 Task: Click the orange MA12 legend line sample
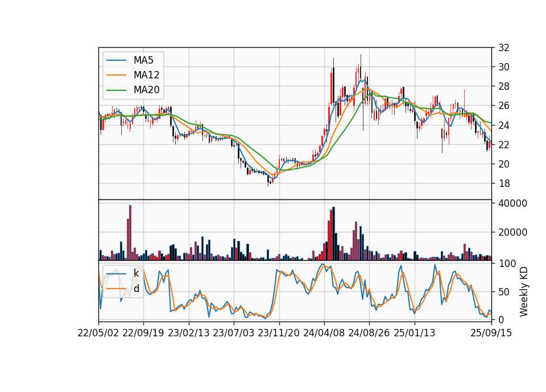pos(116,75)
